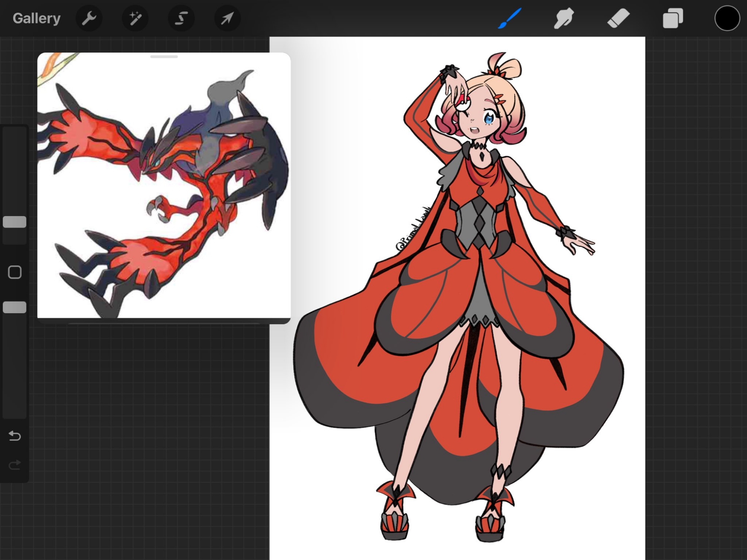Open the Adjustments magic wand menu
747x560 pixels.
(135, 18)
